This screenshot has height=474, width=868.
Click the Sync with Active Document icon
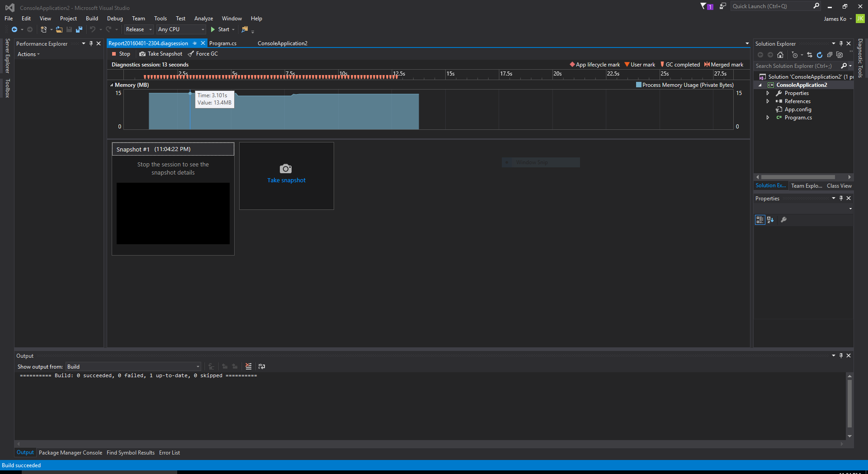coord(810,55)
